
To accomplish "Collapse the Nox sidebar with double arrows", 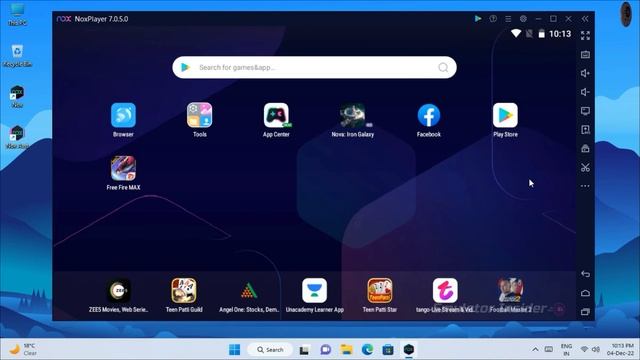I will click(x=585, y=19).
